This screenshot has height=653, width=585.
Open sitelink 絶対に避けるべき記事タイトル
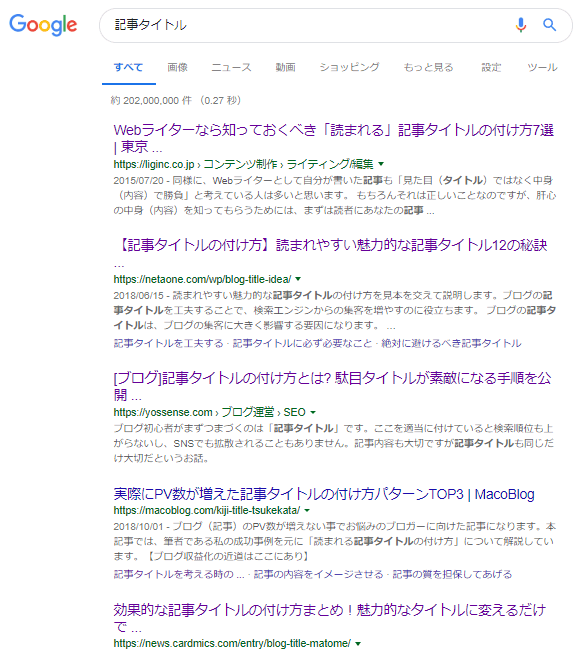(451, 344)
